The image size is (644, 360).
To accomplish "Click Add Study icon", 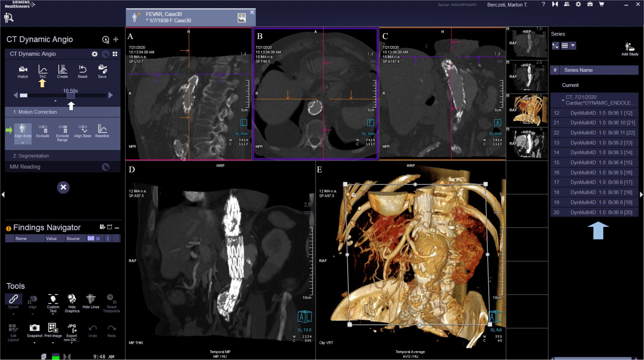I will click(x=630, y=47).
